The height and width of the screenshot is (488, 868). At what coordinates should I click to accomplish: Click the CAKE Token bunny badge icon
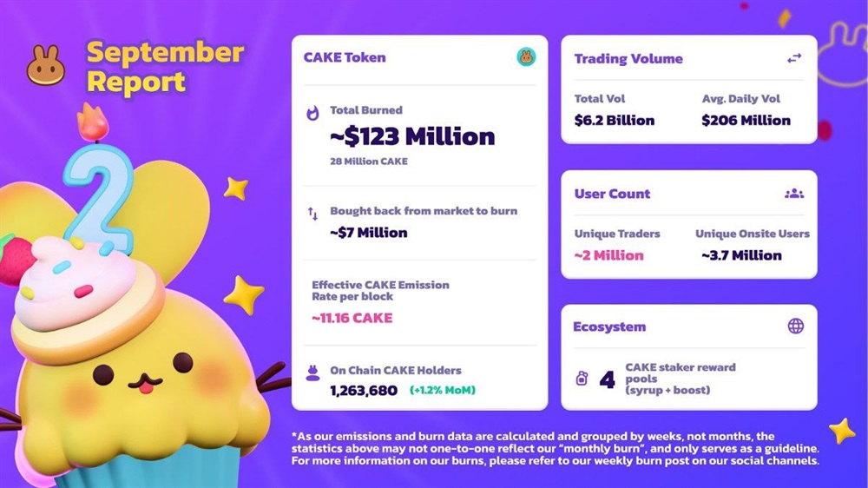[x=526, y=57]
